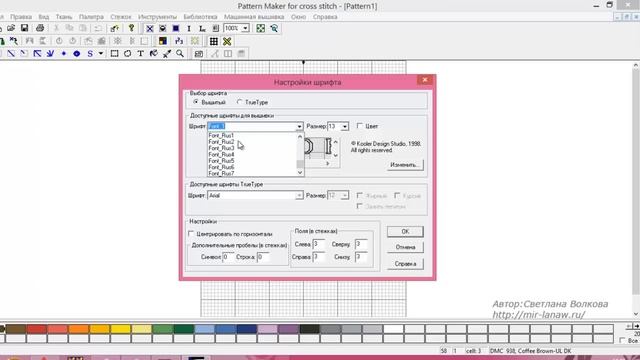This screenshot has width=640, height=360.
Task: Open help via the question mark icon
Action: pos(131,28)
